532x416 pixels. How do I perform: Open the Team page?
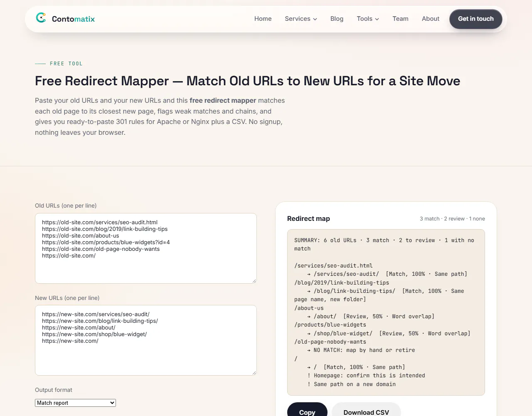pos(400,19)
